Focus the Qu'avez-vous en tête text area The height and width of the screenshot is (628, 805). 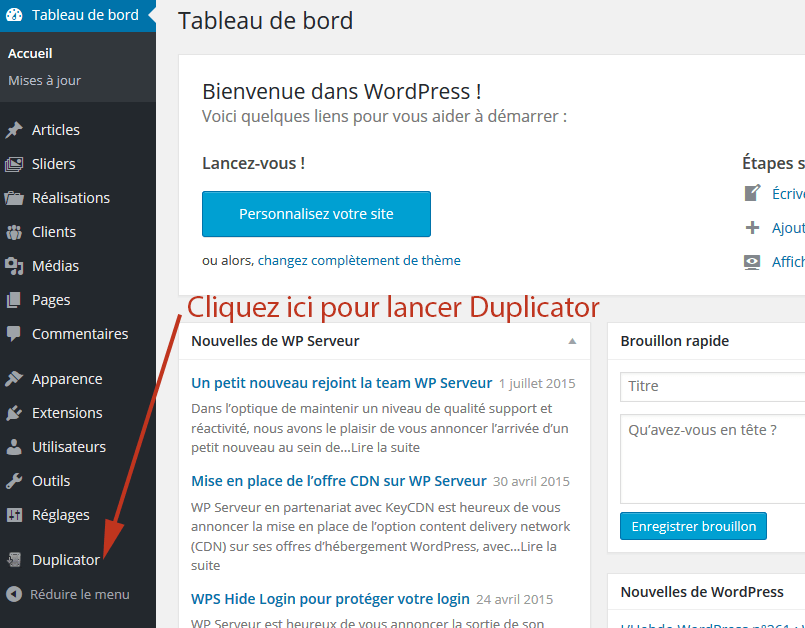(713, 459)
